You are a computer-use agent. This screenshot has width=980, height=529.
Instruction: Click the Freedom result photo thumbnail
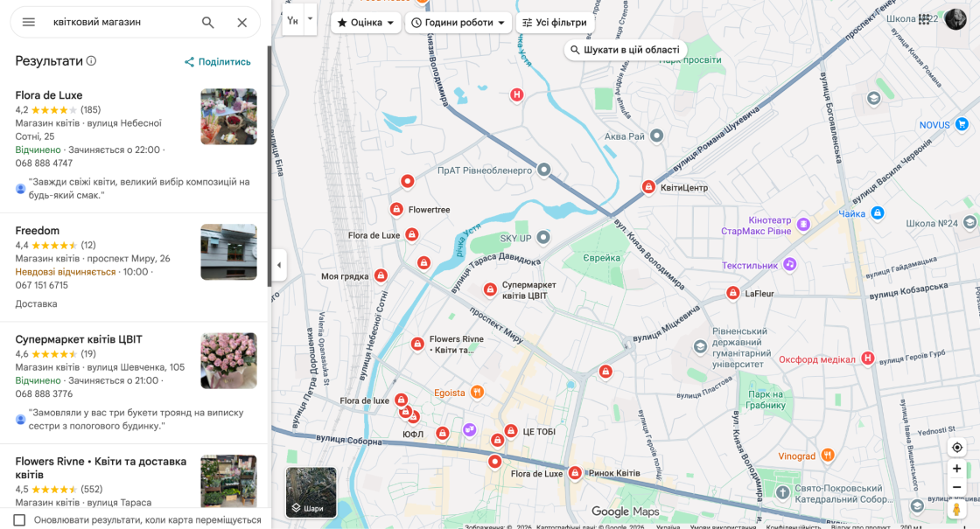point(228,253)
